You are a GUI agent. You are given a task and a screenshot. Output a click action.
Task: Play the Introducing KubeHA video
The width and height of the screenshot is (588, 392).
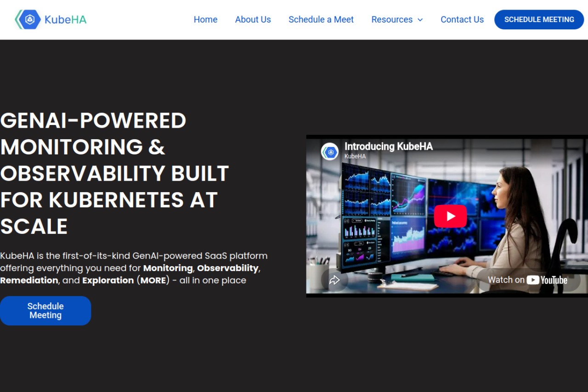point(450,216)
